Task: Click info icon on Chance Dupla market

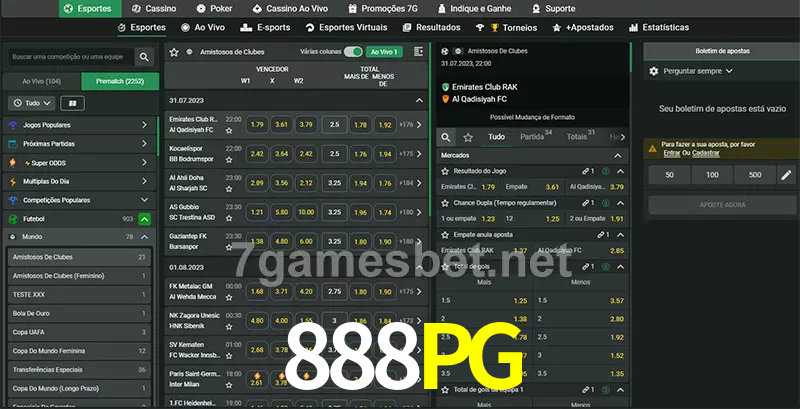Action: pyautogui.click(x=606, y=203)
